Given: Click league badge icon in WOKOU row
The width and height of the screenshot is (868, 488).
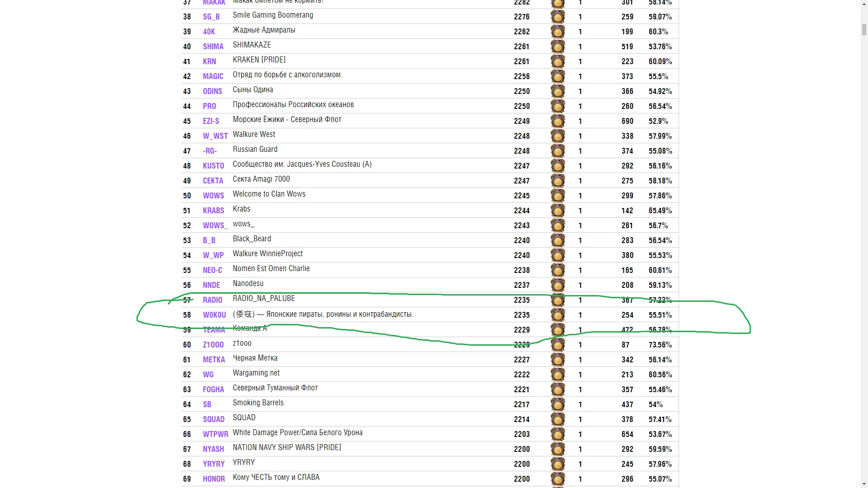Looking at the screenshot, I should pyautogui.click(x=558, y=315).
